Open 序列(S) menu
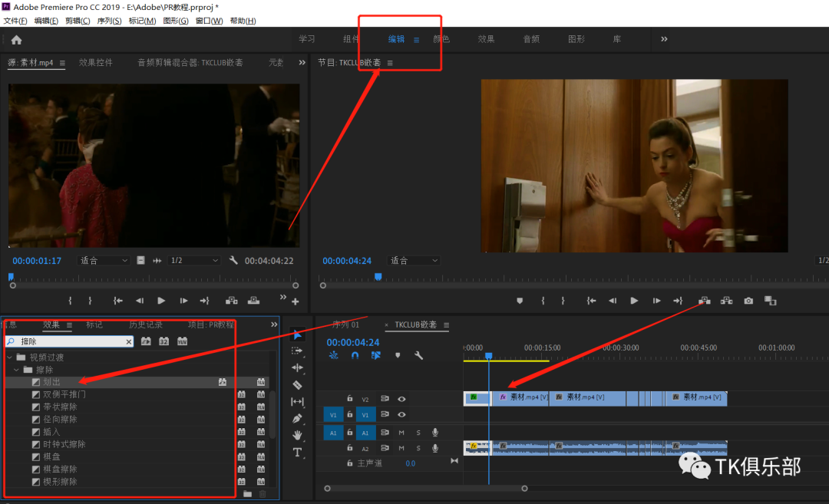 tap(110, 21)
